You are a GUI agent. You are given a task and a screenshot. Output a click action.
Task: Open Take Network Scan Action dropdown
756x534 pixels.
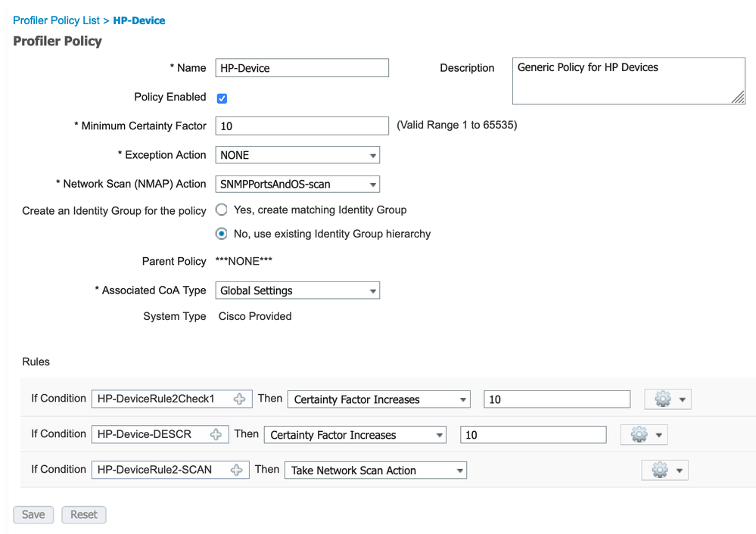tap(375, 470)
